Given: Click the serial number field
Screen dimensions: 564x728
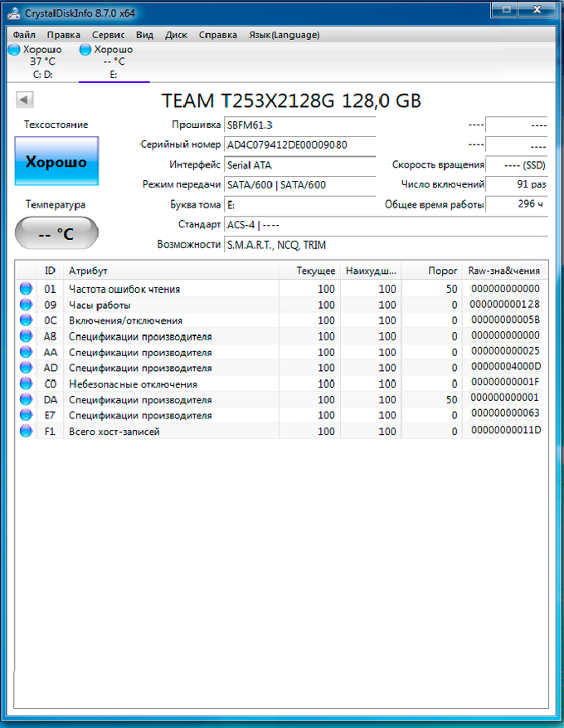Looking at the screenshot, I should (299, 144).
